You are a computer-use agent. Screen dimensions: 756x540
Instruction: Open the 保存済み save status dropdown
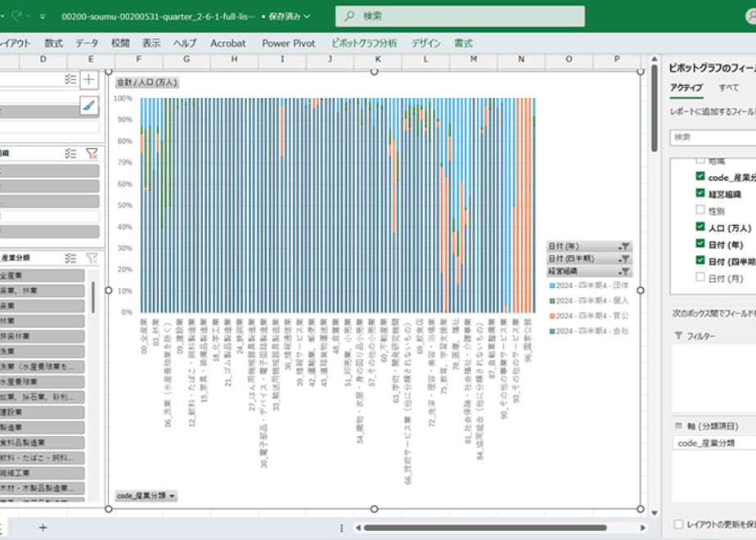point(289,16)
